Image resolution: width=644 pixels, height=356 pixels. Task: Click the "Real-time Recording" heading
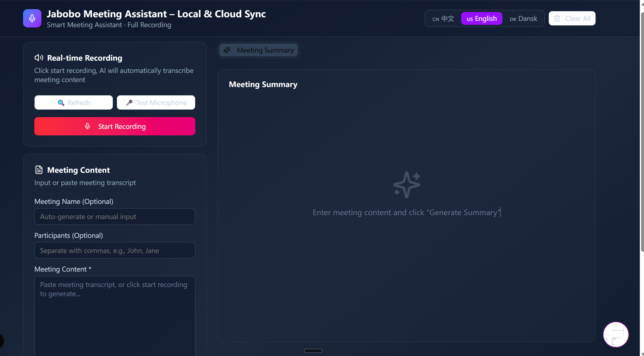coord(84,58)
